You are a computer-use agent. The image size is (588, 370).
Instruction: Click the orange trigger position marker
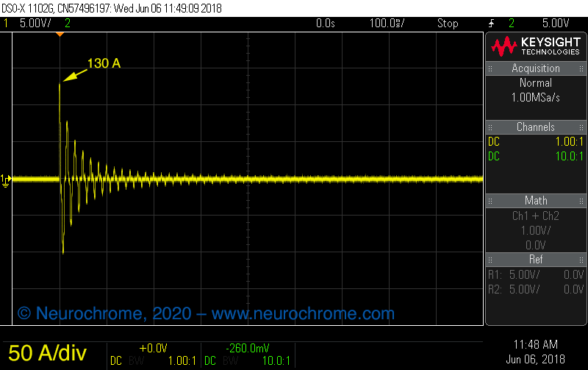click(x=60, y=35)
